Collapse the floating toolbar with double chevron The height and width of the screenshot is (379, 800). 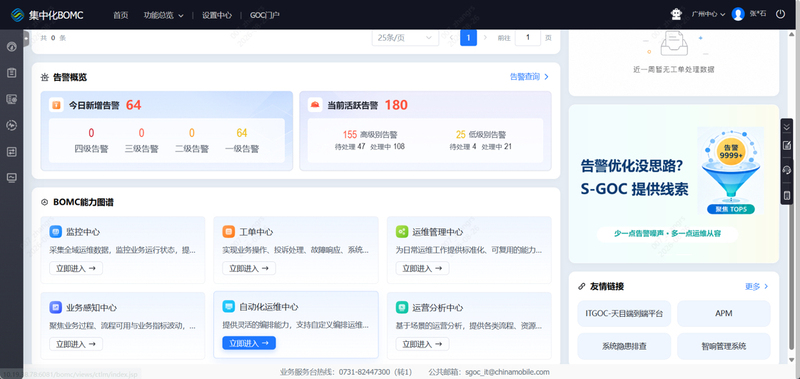(x=787, y=127)
